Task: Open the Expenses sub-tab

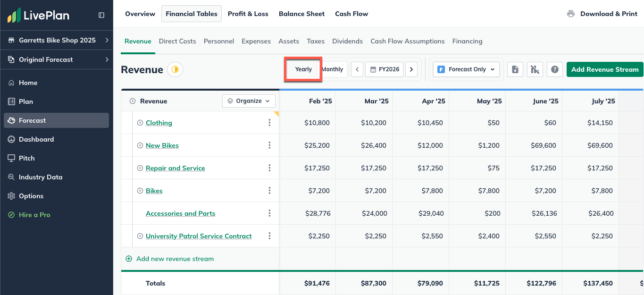Action: point(256,41)
